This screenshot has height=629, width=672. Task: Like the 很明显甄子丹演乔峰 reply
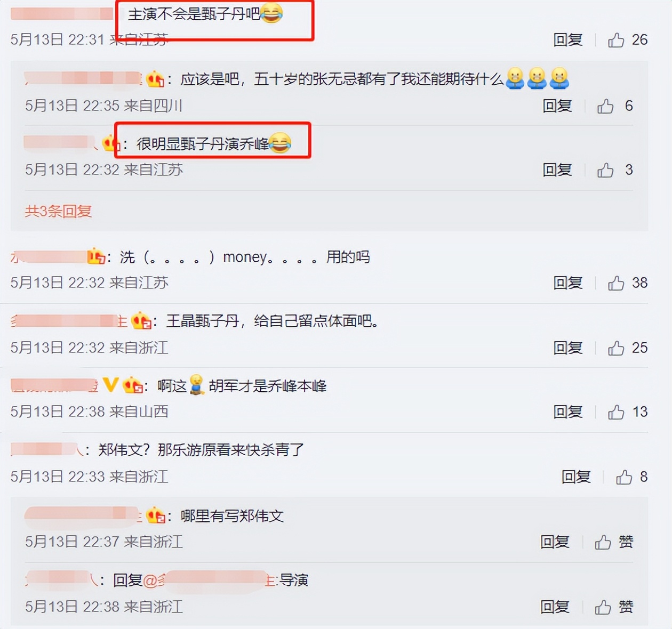(605, 170)
